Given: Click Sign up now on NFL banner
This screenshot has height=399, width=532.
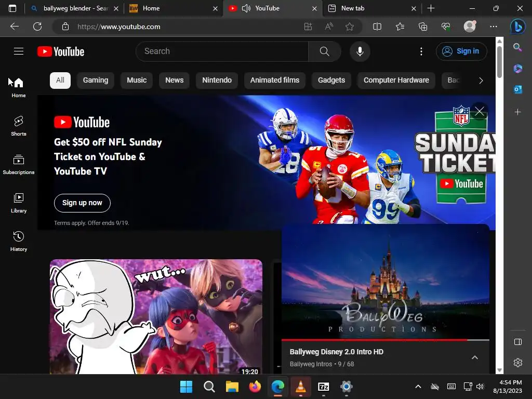Looking at the screenshot, I should (82, 203).
